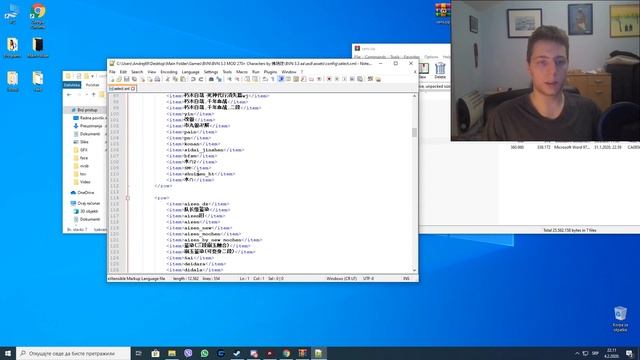This screenshot has width=640, height=360.
Task: Click the Delete icon in WinRAR window
Action: [440, 71]
